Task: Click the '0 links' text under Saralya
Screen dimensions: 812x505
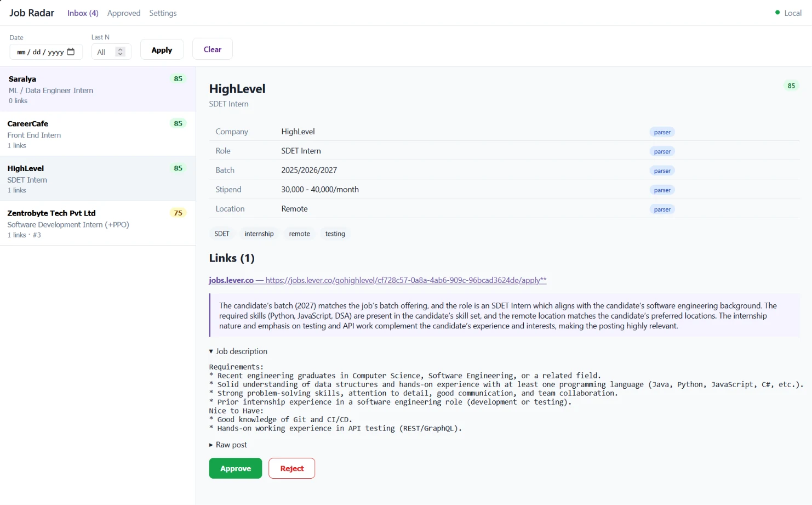Action: click(x=18, y=100)
